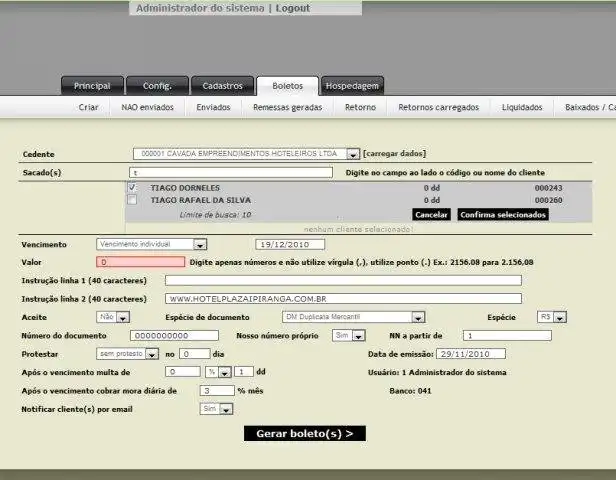This screenshot has height=480, width=616.
Task: Focus the Sacado(s) search field
Action: (231, 172)
